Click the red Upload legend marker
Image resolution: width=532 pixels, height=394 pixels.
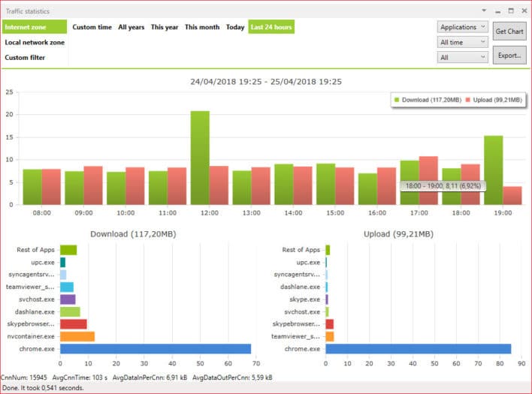(x=467, y=100)
